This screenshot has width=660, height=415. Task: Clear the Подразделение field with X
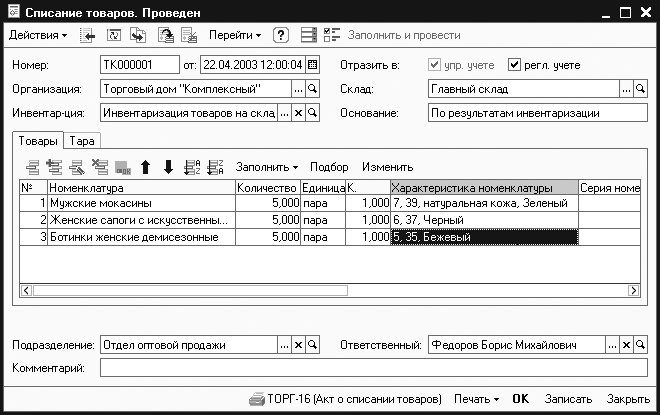(297, 345)
